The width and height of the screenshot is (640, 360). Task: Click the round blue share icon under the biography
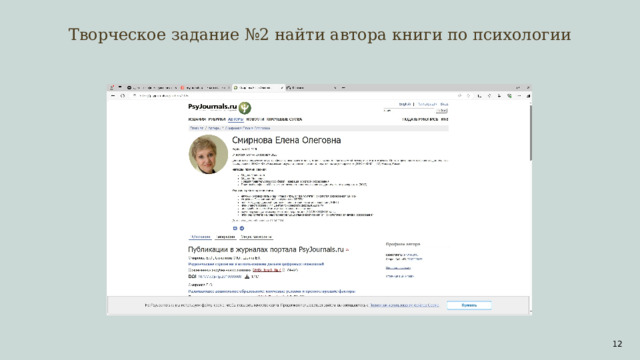242,228
